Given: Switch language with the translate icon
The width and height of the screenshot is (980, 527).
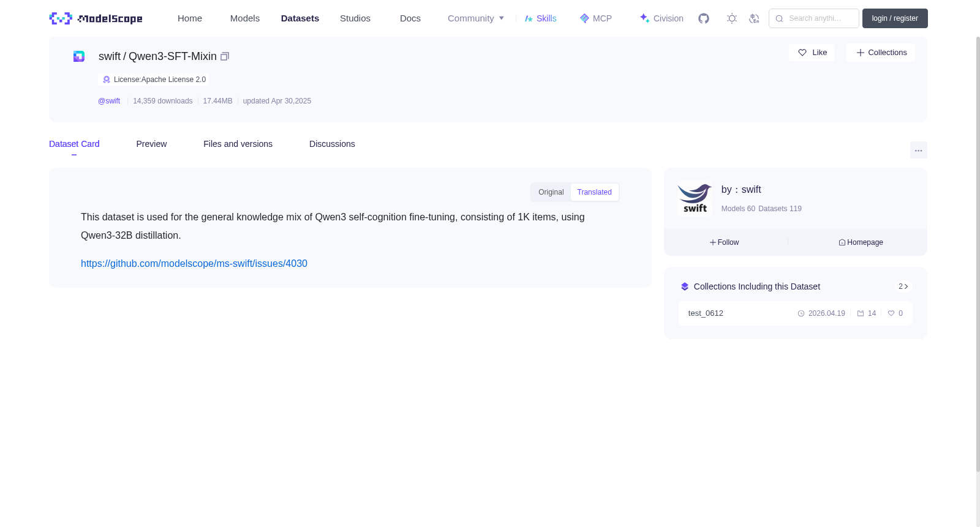Looking at the screenshot, I should tap(754, 18).
